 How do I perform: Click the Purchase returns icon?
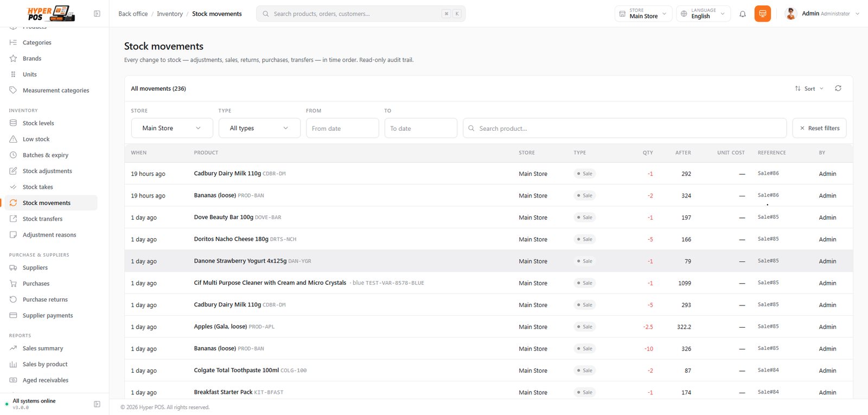coord(13,299)
